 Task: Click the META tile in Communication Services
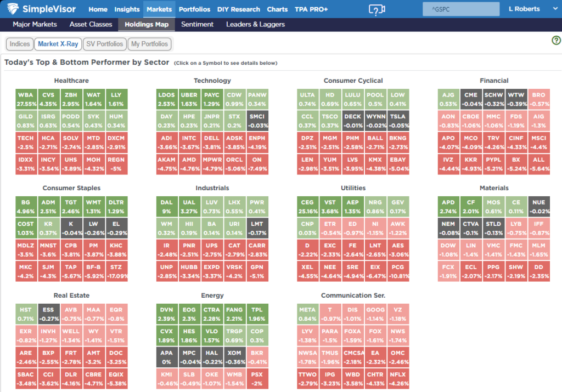tap(307, 313)
